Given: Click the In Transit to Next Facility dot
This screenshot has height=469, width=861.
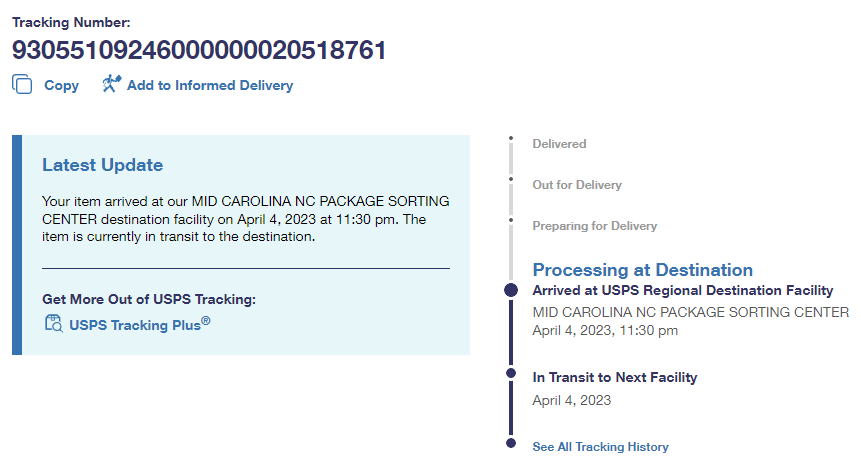Looking at the screenshot, I should pyautogui.click(x=511, y=373).
